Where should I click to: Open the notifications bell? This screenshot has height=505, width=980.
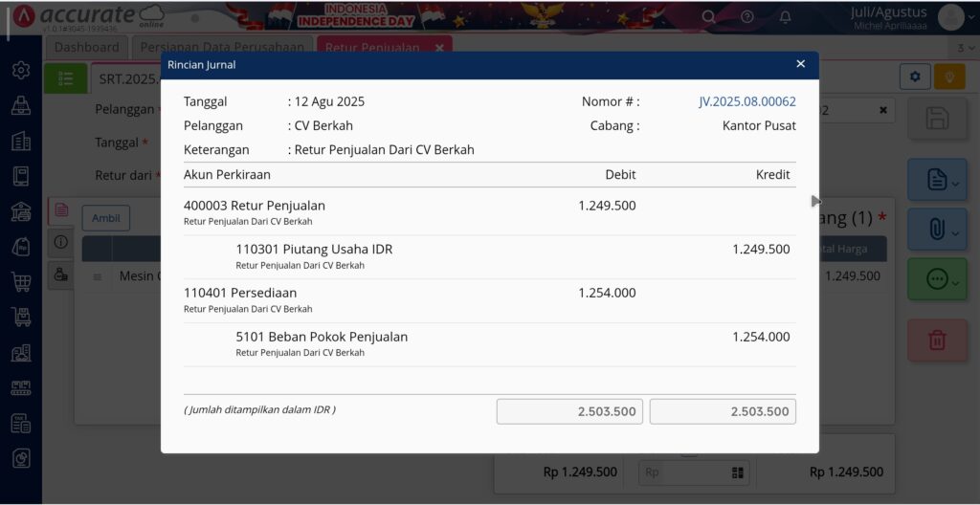tap(785, 17)
